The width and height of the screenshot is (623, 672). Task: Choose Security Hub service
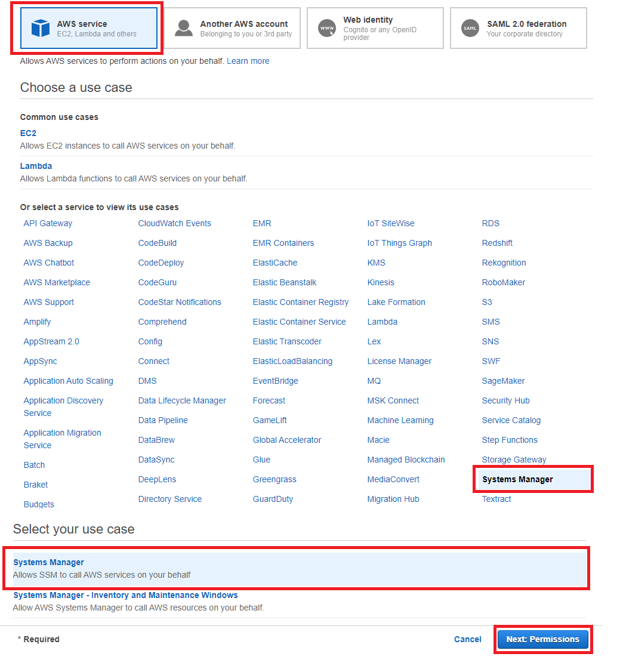point(506,401)
